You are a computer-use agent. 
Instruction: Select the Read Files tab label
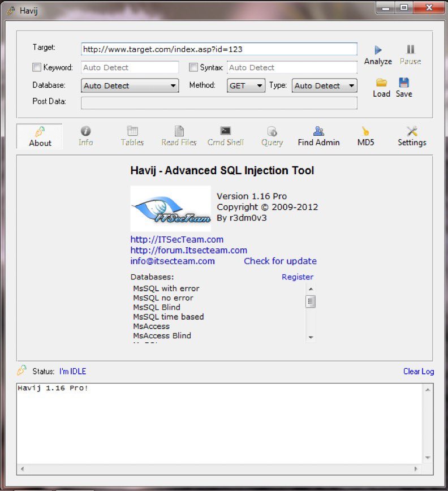click(179, 143)
